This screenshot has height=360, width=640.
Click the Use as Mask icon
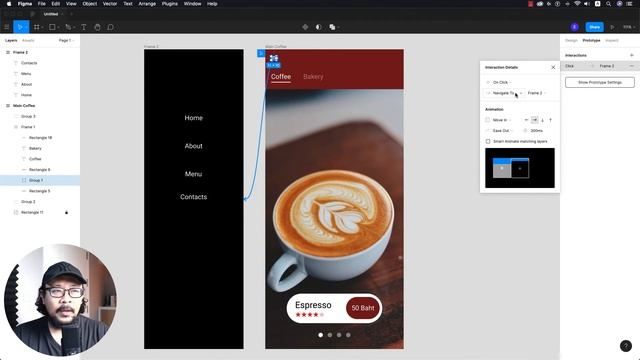[x=318, y=27]
